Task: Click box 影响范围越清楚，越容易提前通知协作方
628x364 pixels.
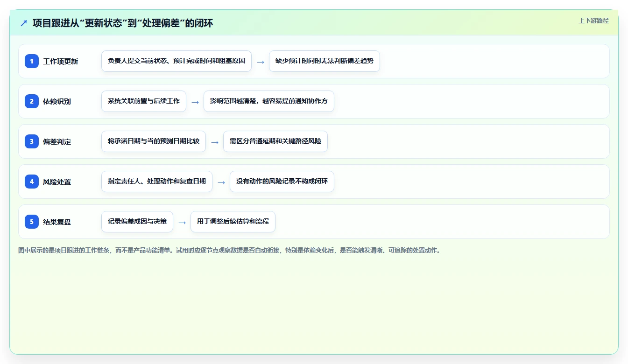Action: [269, 101]
